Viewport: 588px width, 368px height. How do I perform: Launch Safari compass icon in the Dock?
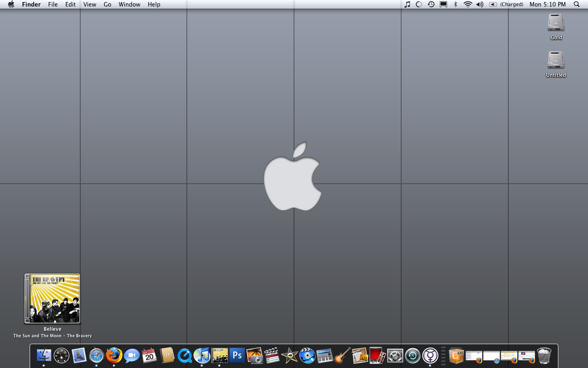click(96, 355)
